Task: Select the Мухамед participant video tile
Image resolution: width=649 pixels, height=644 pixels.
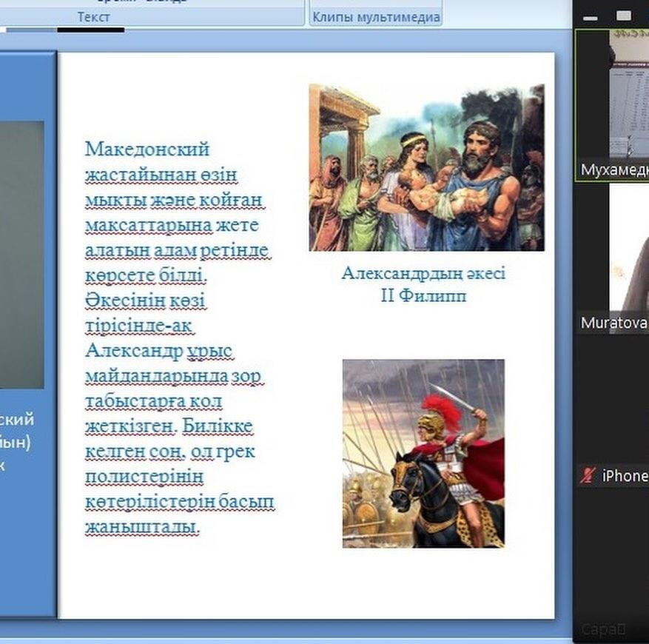Action: click(612, 105)
